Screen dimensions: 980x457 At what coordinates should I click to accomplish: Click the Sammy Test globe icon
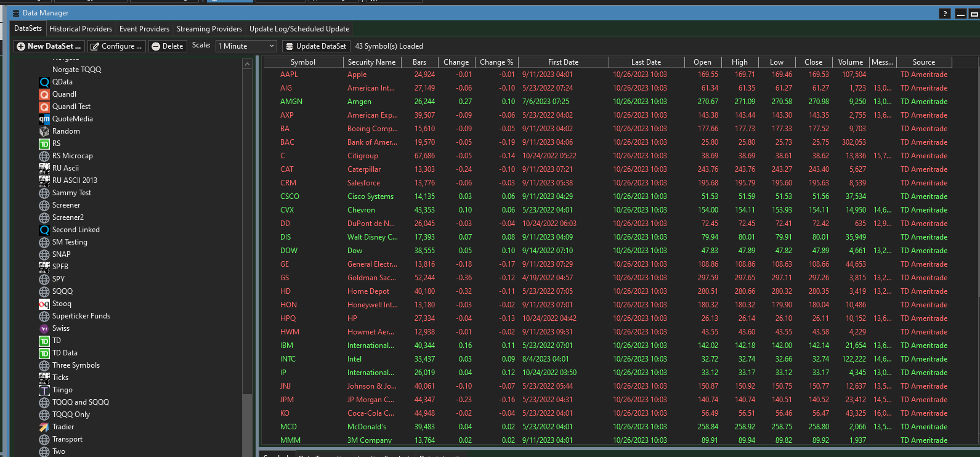coord(44,193)
